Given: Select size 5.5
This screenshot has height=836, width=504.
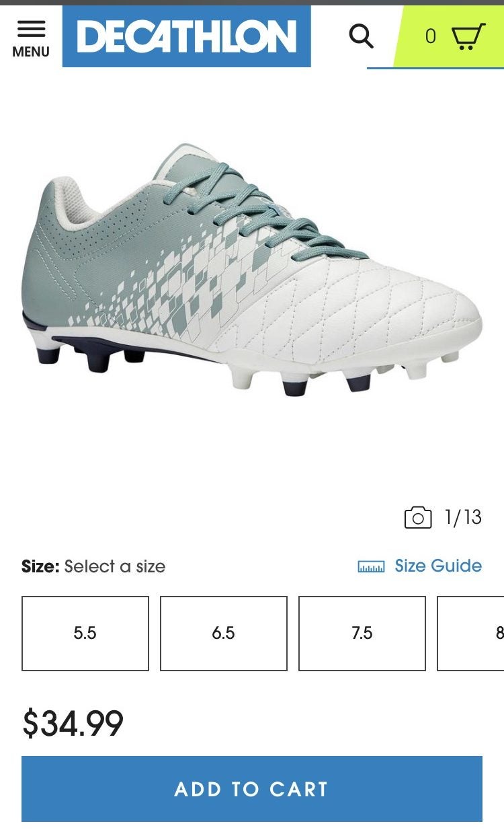Looking at the screenshot, I should tap(85, 634).
